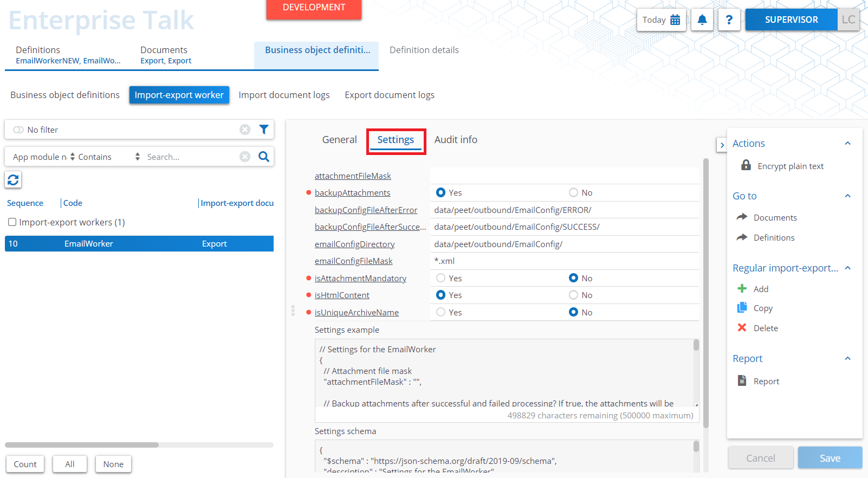Viewport: 868px width, 478px height.
Task: Set isUniqueArchiveName to No
Action: tap(573, 312)
